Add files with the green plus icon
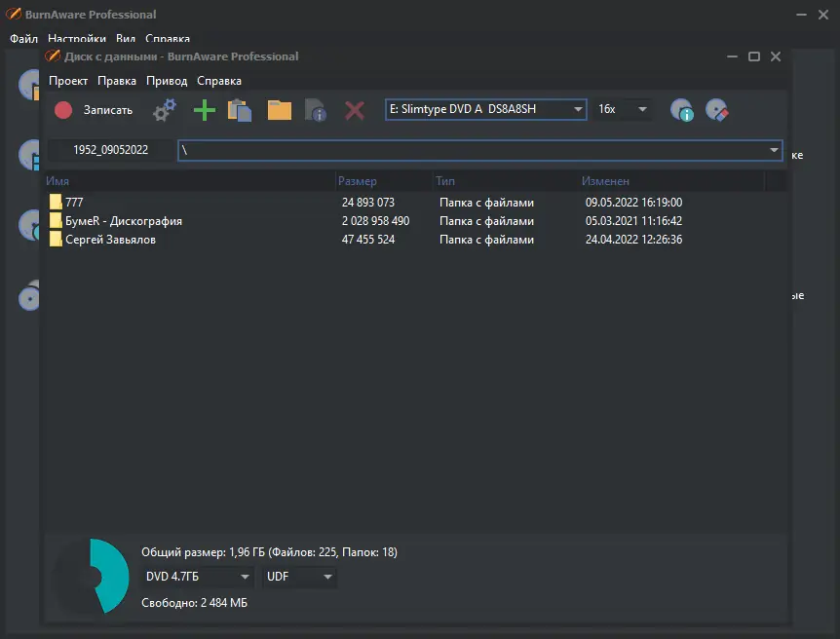 tap(204, 110)
